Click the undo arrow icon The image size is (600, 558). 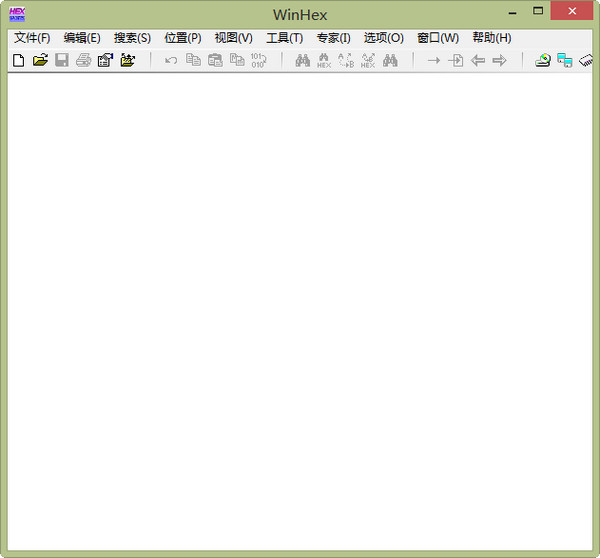[x=171, y=60]
